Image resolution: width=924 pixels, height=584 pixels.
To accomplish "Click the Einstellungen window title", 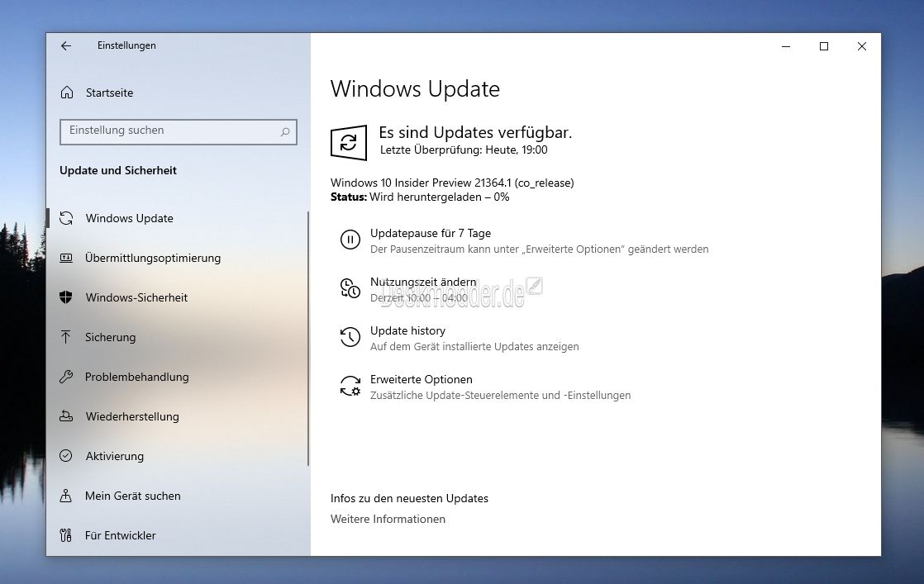I will (126, 46).
